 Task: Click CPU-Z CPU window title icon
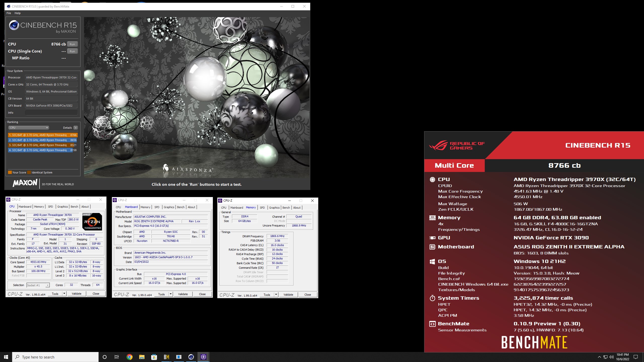click(8, 200)
